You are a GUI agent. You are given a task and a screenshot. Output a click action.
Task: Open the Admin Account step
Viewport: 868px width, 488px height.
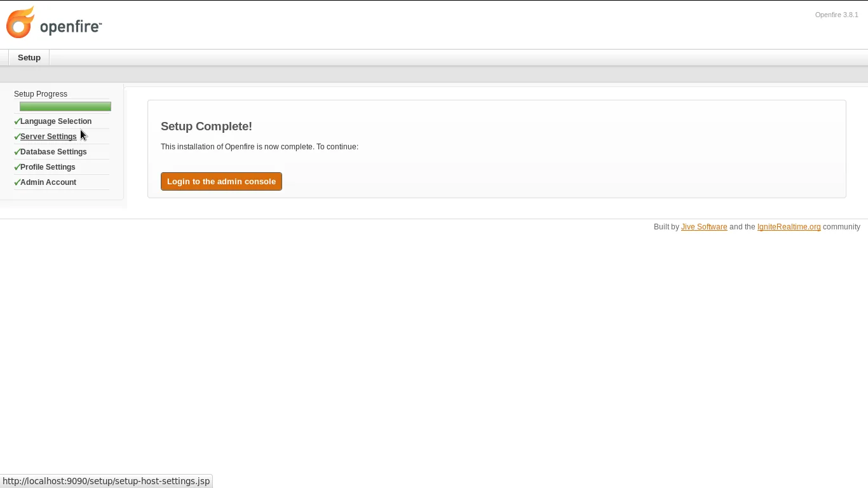48,182
